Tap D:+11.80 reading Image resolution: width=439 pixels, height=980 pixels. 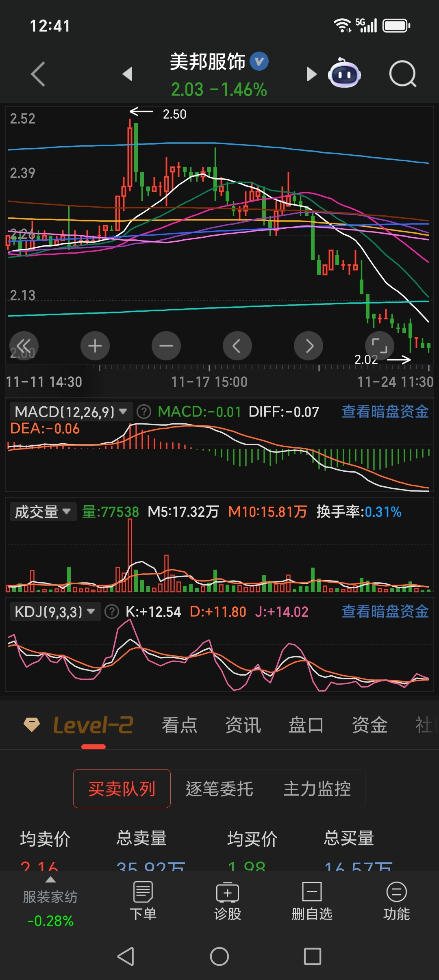pos(218,611)
